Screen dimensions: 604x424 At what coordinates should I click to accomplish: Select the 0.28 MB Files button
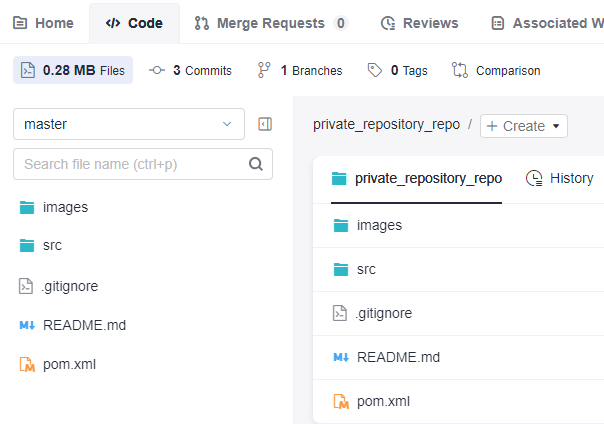pyautogui.click(x=73, y=70)
